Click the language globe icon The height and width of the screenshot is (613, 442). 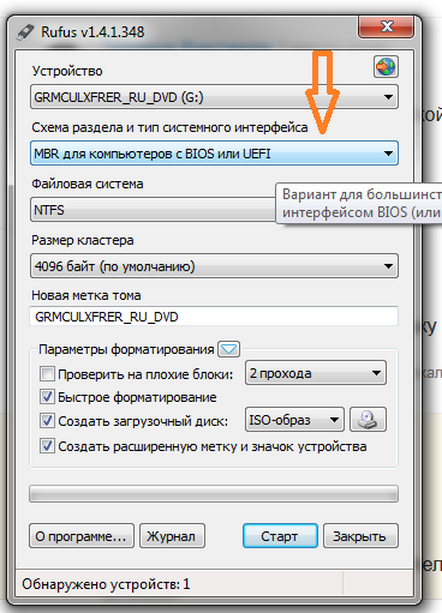coord(386,67)
